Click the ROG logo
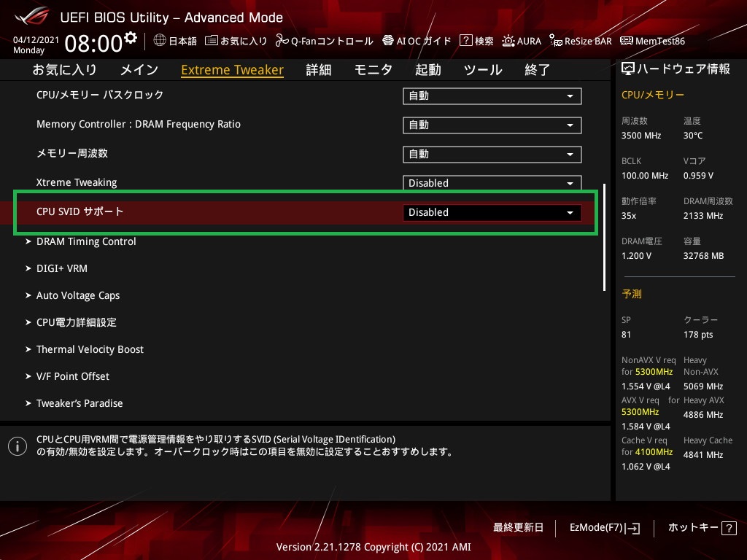The image size is (747, 560). (31, 16)
